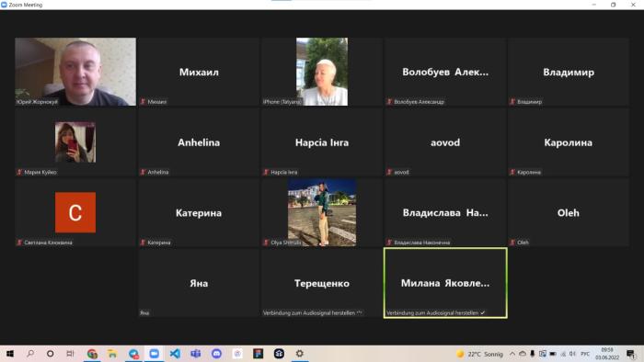Open Task View in taskbar
644x362 pixels.
70,354
